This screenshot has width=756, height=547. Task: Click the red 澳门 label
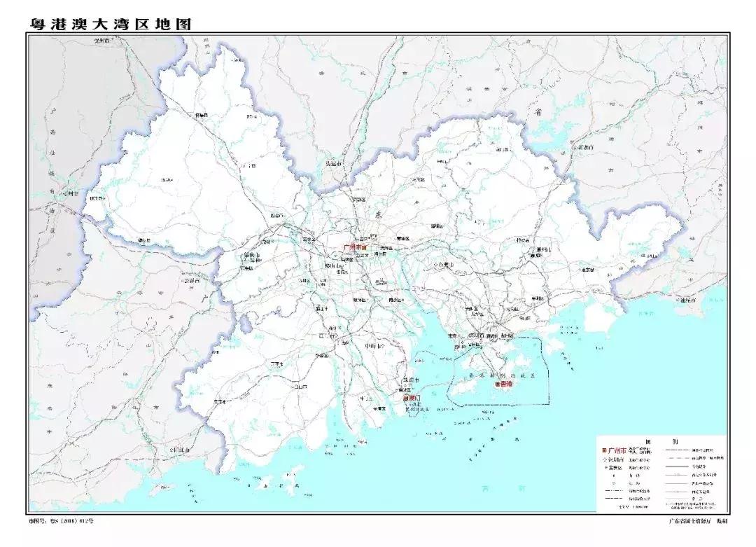[x=414, y=398]
